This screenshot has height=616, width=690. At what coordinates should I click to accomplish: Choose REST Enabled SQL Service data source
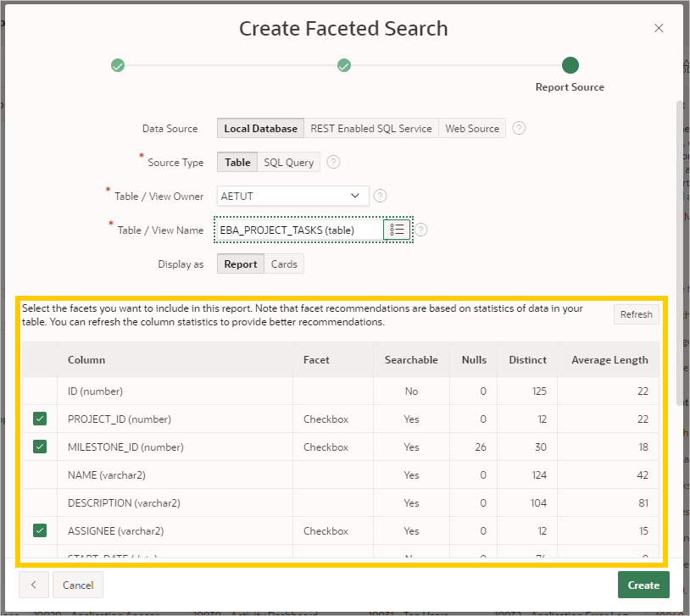point(371,128)
